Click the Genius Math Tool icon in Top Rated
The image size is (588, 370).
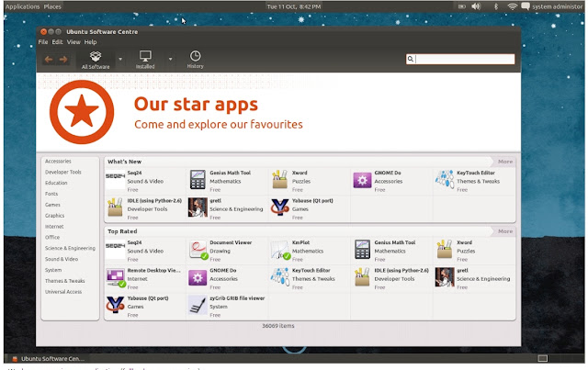coord(362,250)
